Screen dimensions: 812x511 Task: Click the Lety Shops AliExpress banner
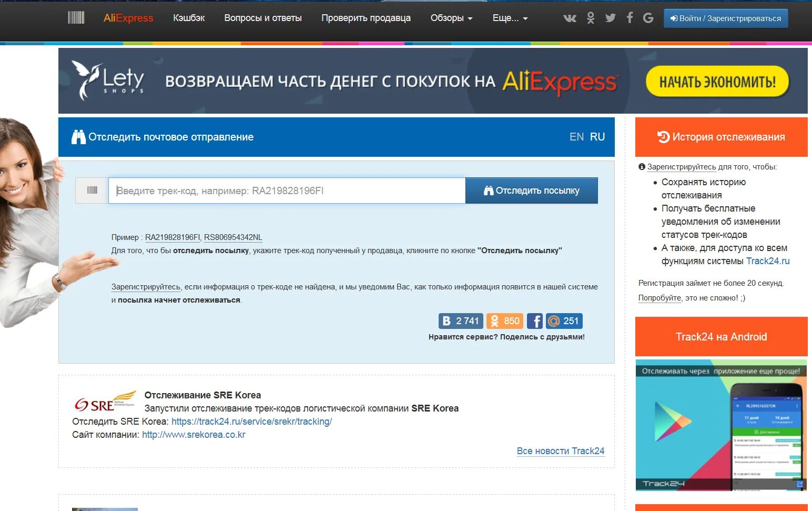point(433,81)
